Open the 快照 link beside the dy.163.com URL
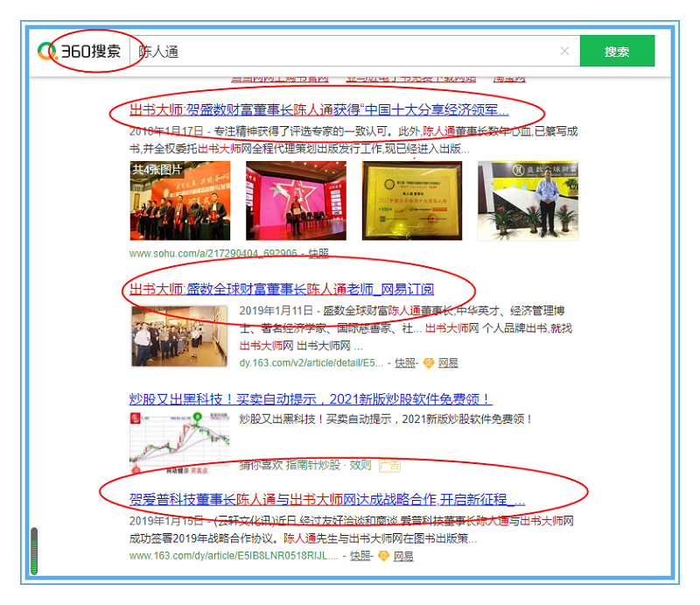Viewport: 700px width, 605px height. (404, 362)
